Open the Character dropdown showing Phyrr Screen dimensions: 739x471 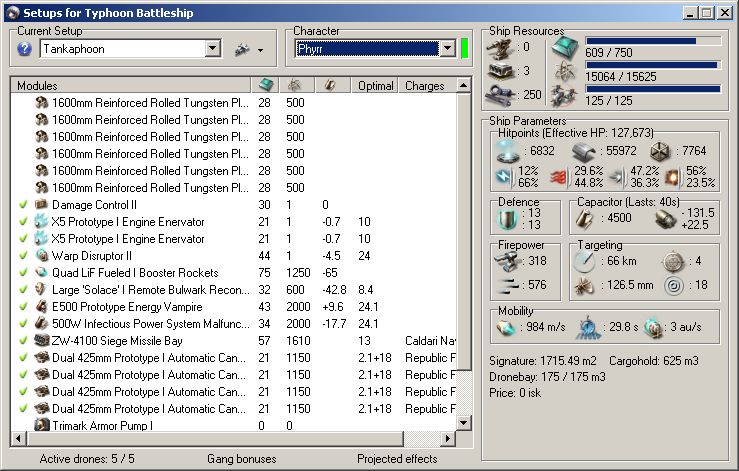446,49
